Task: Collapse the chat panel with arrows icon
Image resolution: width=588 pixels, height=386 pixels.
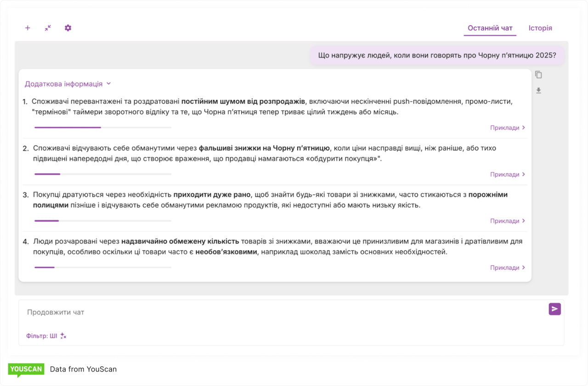Action: pos(48,28)
